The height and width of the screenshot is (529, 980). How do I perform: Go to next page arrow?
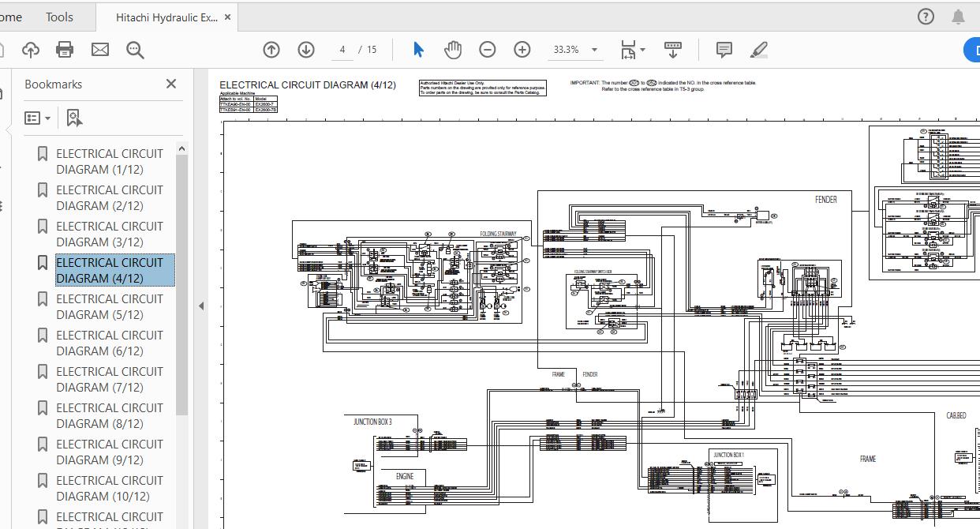tap(306, 50)
